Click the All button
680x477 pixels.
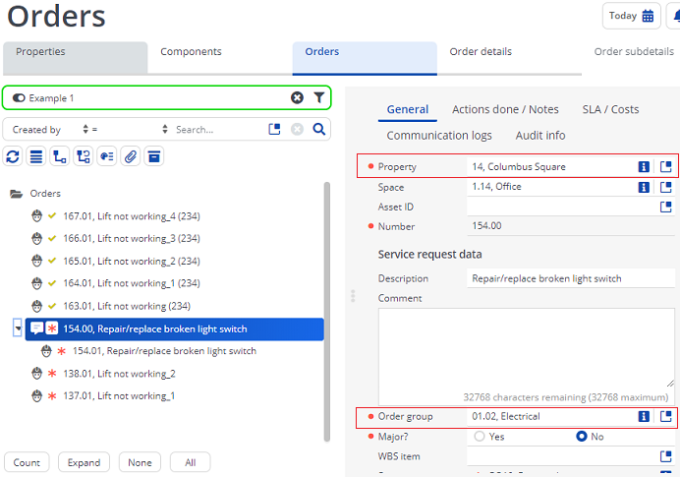coord(190,462)
